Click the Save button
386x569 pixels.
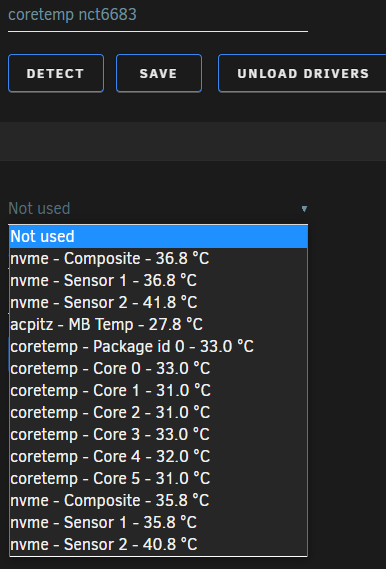tap(159, 73)
